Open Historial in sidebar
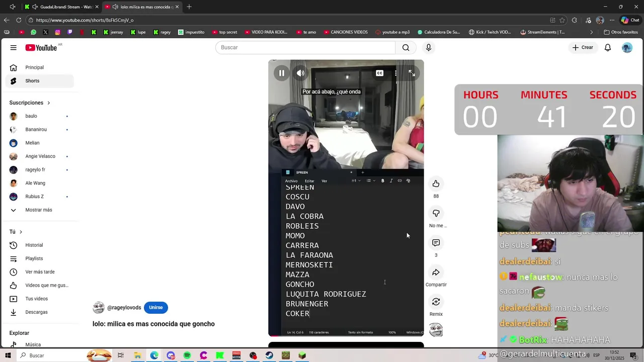The height and width of the screenshot is (362, 644). tap(39, 245)
